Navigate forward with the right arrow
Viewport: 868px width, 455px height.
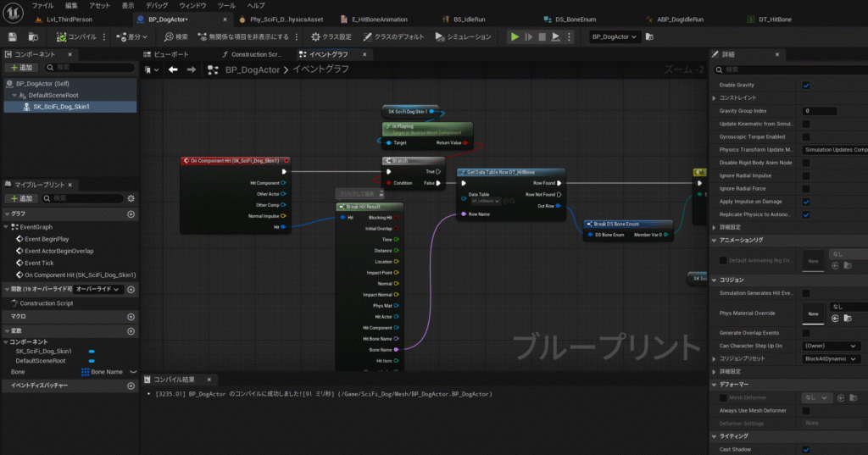click(x=191, y=69)
